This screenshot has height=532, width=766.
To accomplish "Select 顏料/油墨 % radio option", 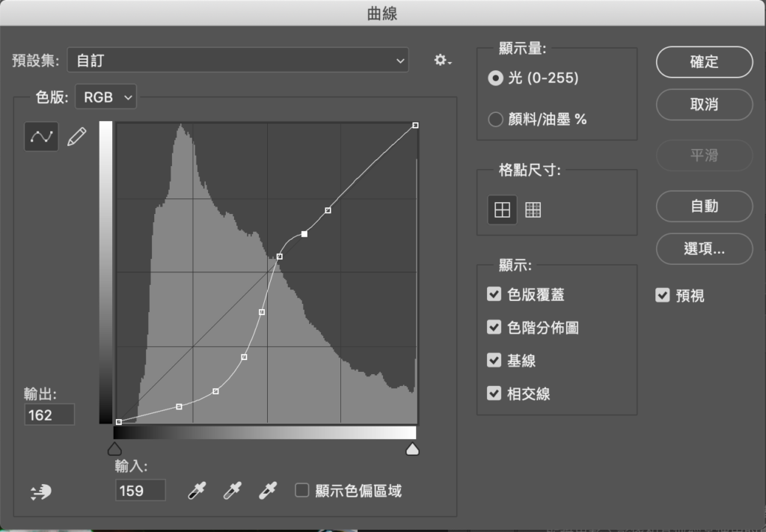I will tap(495, 119).
